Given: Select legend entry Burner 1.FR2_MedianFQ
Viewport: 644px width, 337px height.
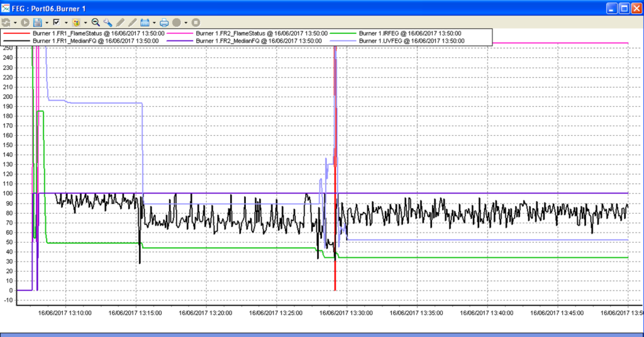Looking at the screenshot, I should coord(258,41).
